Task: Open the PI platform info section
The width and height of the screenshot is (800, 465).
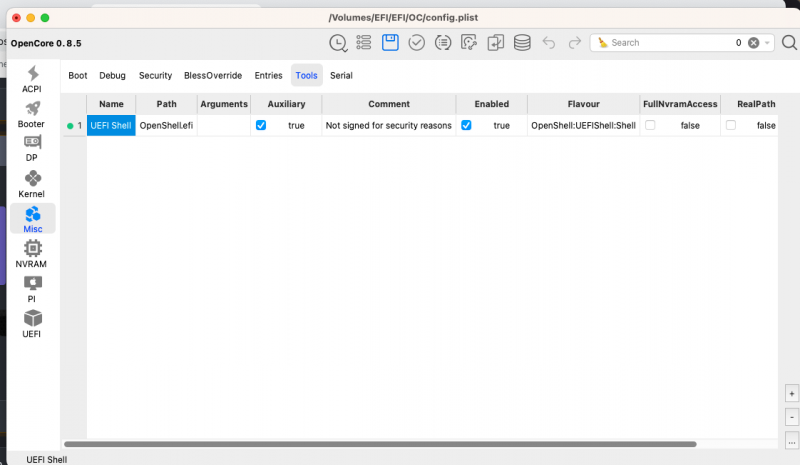Action: pos(32,289)
